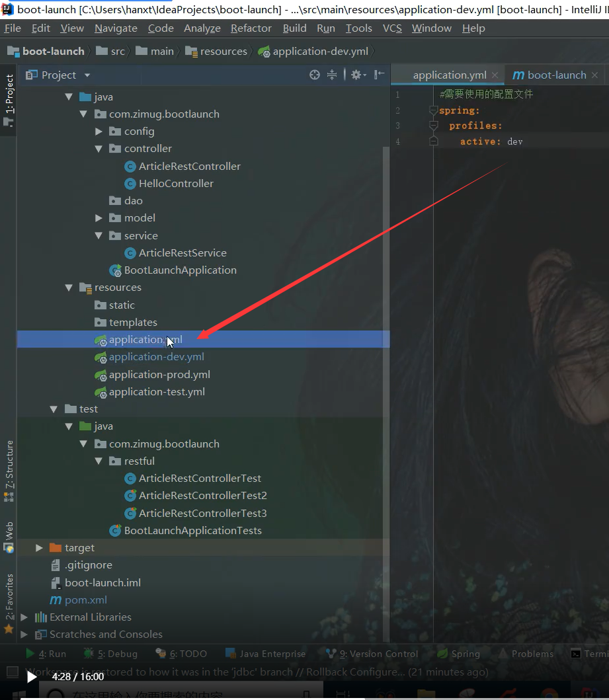Collapse the service package

click(99, 235)
